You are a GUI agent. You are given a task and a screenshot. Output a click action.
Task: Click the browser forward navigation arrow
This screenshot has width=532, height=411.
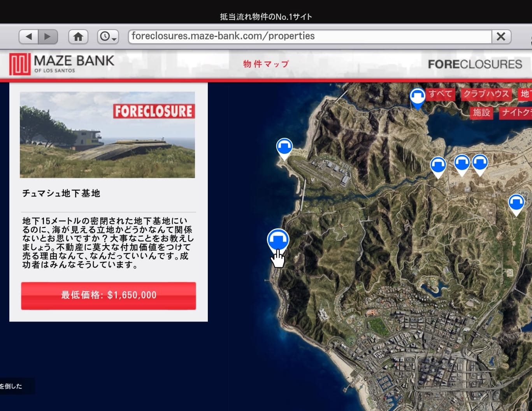click(47, 36)
